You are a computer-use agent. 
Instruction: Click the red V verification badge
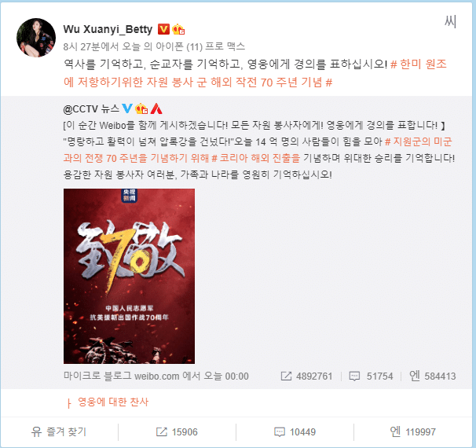click(x=163, y=29)
